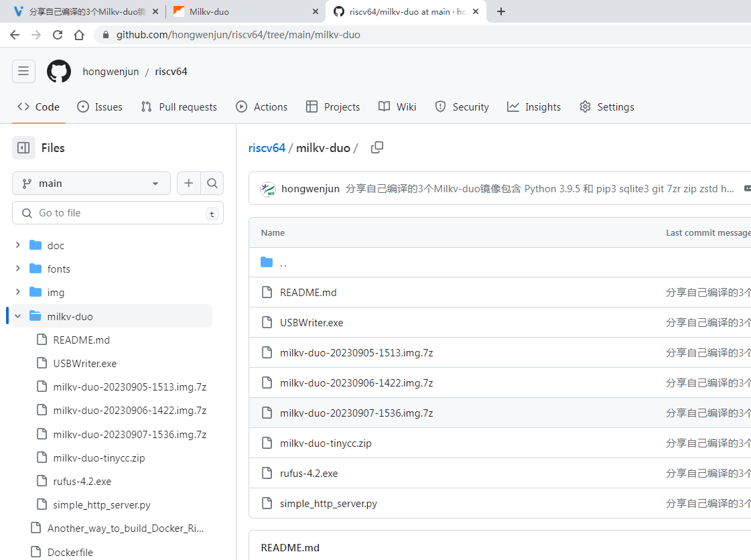Go back in browser history
The width and height of the screenshot is (751, 560).
tap(15, 35)
